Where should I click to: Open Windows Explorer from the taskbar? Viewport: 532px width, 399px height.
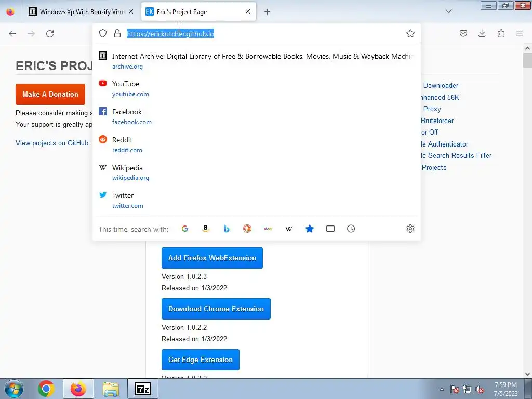click(111, 389)
